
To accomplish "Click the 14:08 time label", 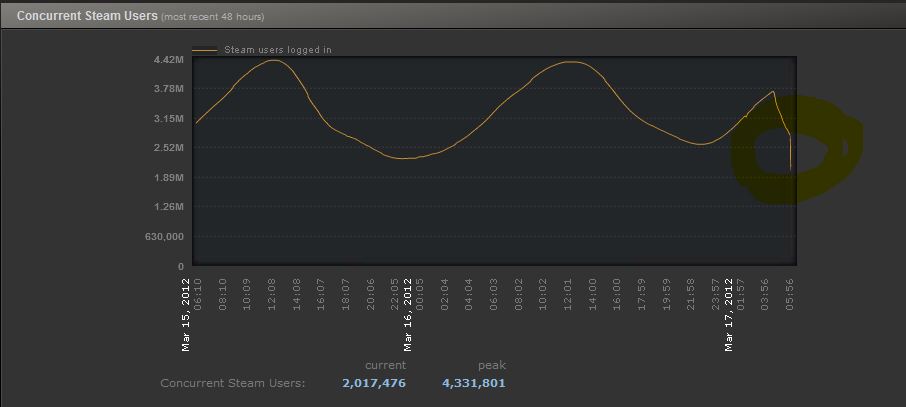I will (296, 295).
